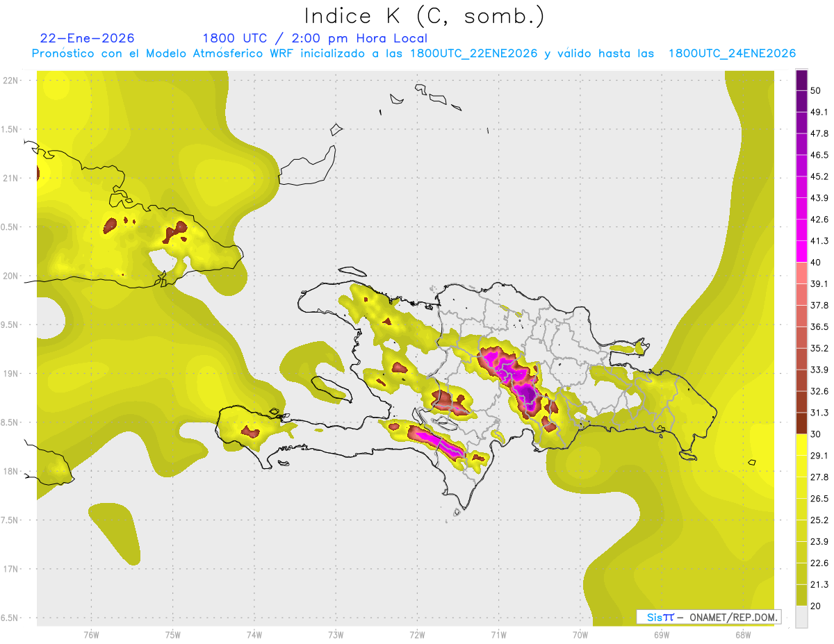Image resolution: width=834 pixels, height=644 pixels.
Task: Click the dark purple colorbar swatch above 50
Action: click(x=801, y=80)
